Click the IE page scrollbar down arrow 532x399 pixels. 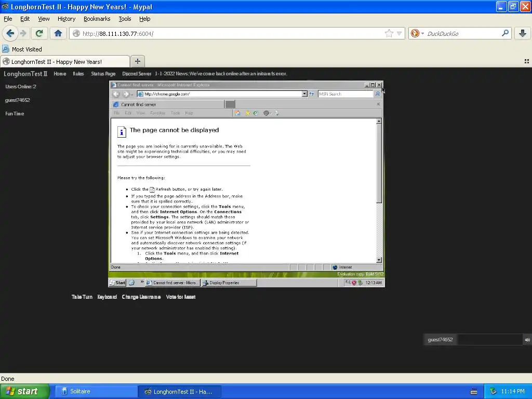tap(379, 260)
